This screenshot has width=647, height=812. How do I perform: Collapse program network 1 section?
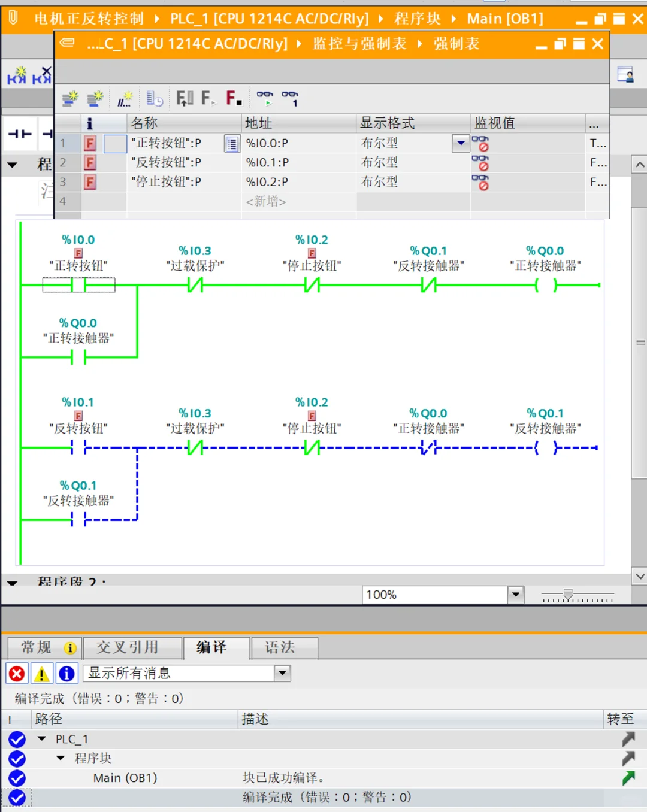13,165
